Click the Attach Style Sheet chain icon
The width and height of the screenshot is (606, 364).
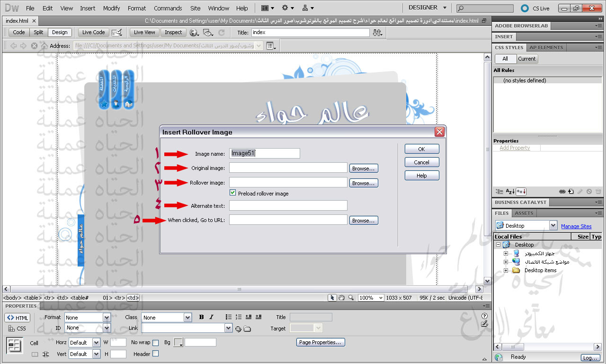click(562, 192)
